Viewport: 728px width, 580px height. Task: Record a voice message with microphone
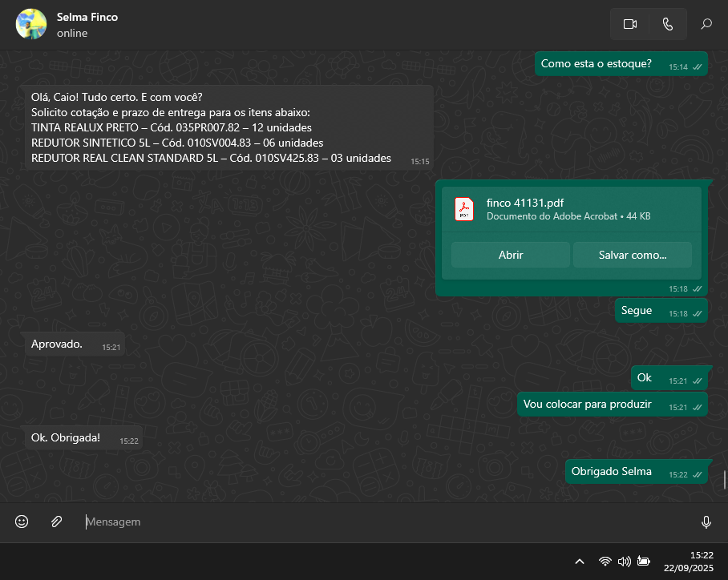coord(706,522)
